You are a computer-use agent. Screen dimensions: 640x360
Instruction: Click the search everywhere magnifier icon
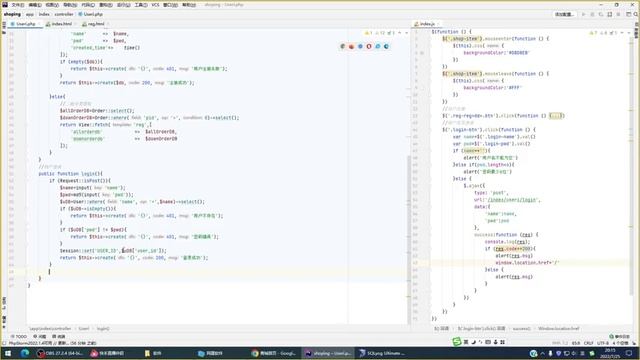pyautogui.click(x=636, y=14)
